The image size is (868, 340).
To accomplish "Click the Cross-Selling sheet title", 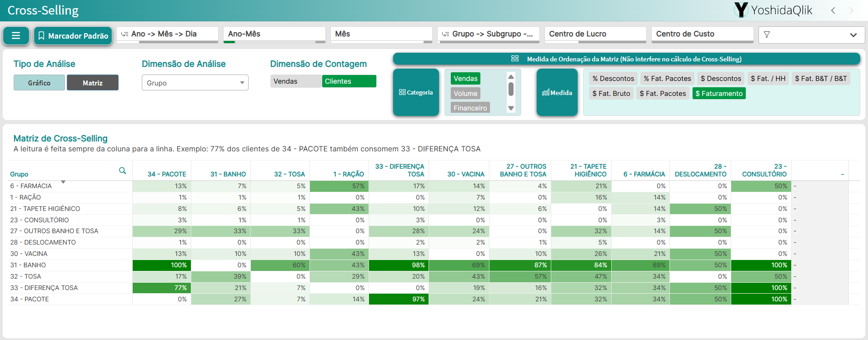I will (43, 10).
